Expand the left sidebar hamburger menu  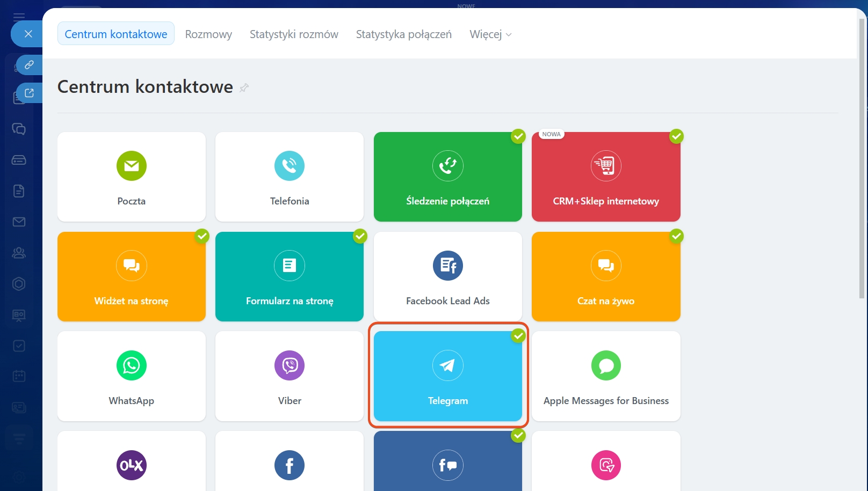tap(19, 16)
